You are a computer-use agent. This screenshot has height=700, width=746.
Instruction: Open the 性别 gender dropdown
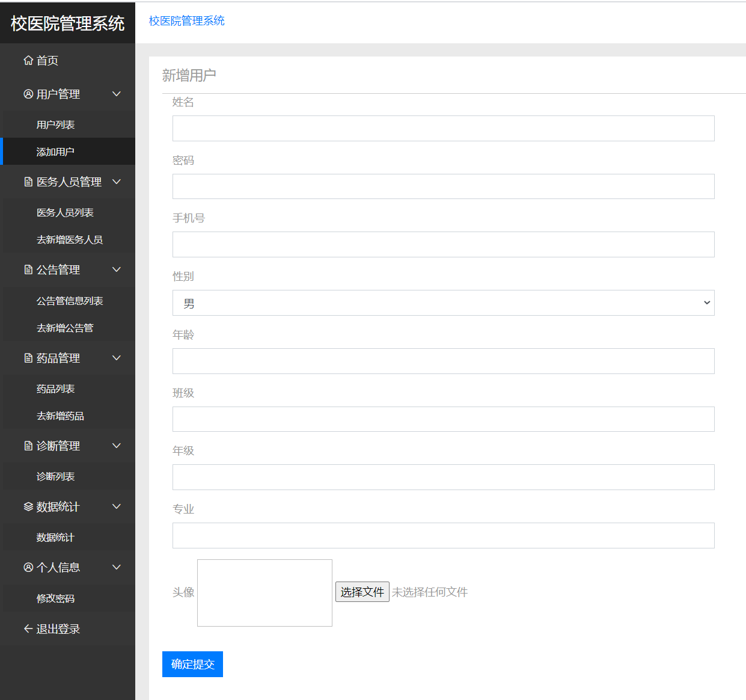(443, 303)
